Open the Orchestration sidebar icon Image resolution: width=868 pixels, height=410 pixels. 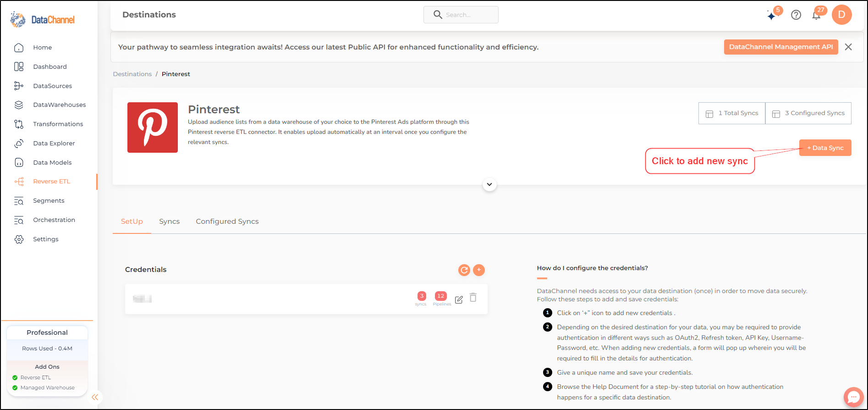[19, 220]
